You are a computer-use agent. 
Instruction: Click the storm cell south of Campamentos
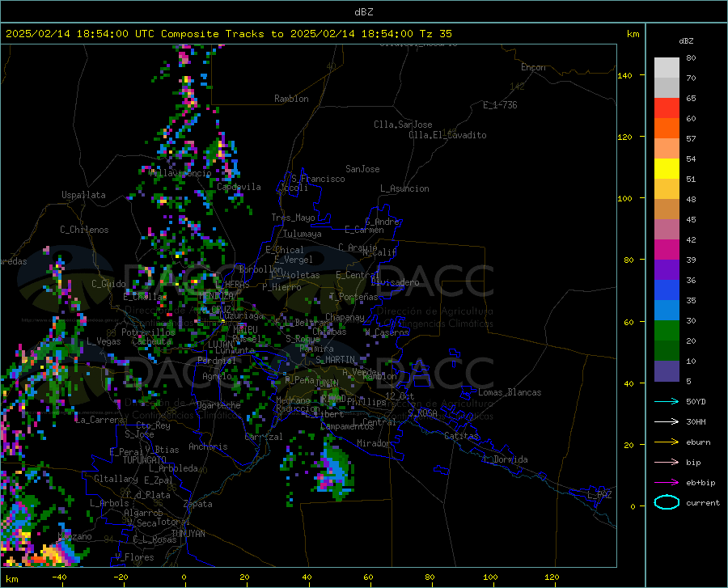pyautogui.click(x=335, y=470)
